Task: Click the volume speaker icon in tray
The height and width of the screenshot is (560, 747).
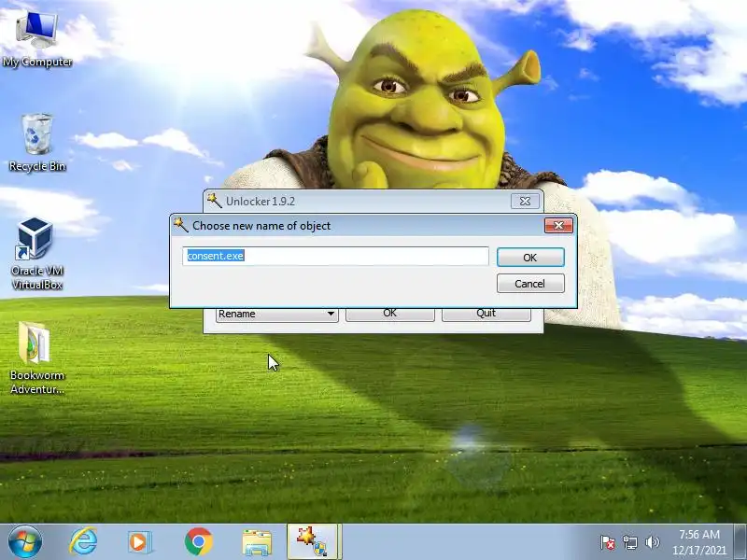Action: tap(652, 542)
